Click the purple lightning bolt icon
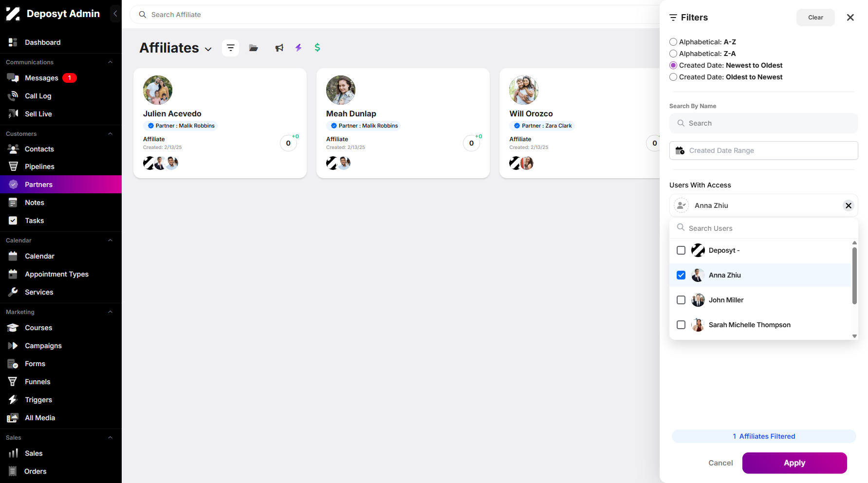Viewport: 868px width, 483px height. 298,48
